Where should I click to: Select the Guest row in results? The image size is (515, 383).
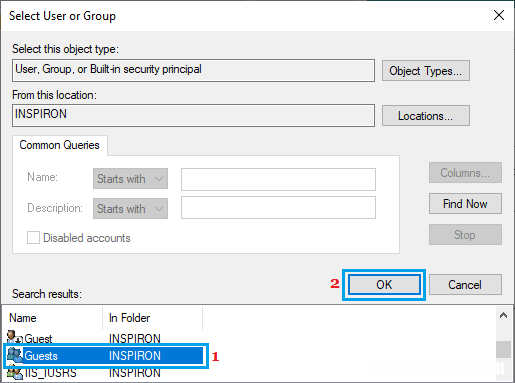(104, 338)
